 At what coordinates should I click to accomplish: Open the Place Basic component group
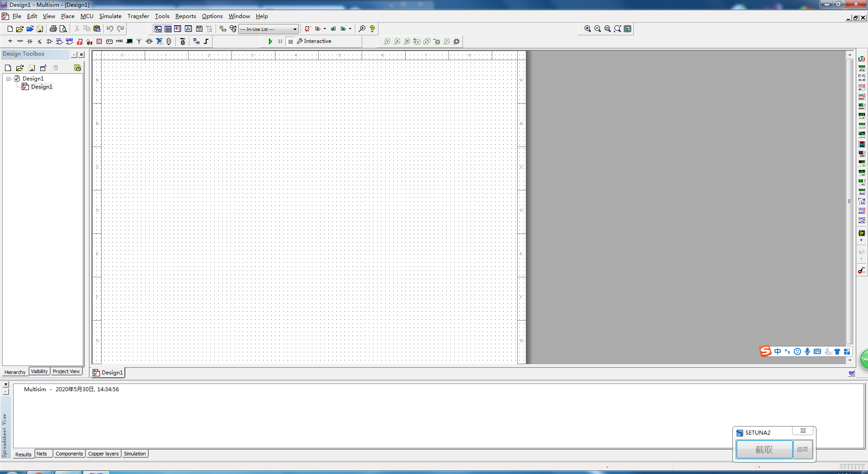click(20, 41)
